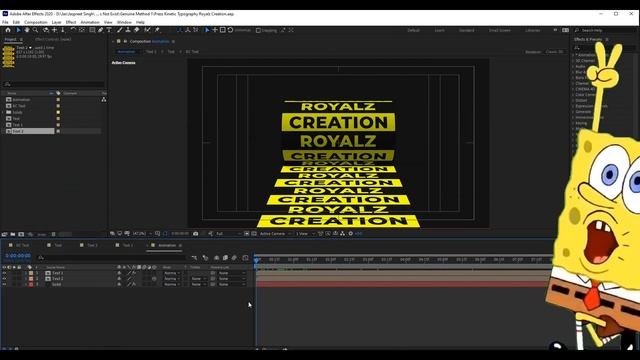The image size is (640, 360).
Task: Expand the Solids folder in Project
Action: [3, 112]
